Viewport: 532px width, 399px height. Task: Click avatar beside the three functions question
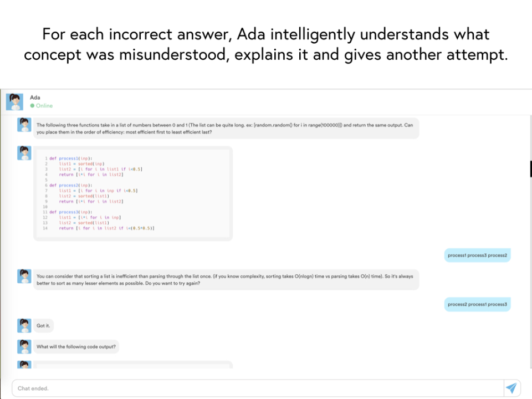24,125
